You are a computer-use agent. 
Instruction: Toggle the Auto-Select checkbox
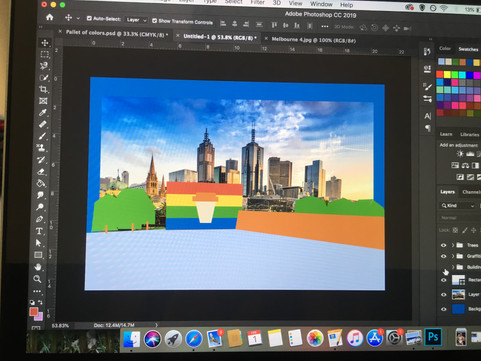click(x=89, y=18)
